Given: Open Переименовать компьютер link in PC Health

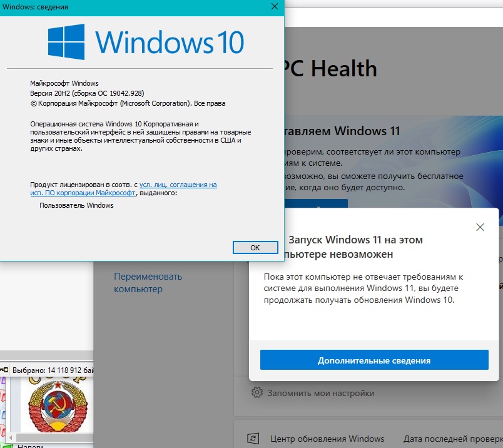Looking at the screenshot, I should pos(148,282).
